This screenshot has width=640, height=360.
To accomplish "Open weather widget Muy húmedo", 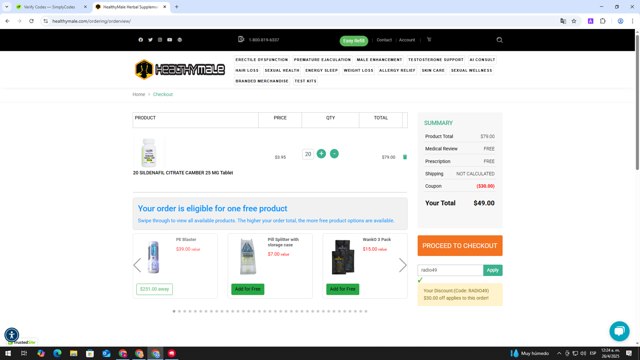I will click(x=530, y=353).
